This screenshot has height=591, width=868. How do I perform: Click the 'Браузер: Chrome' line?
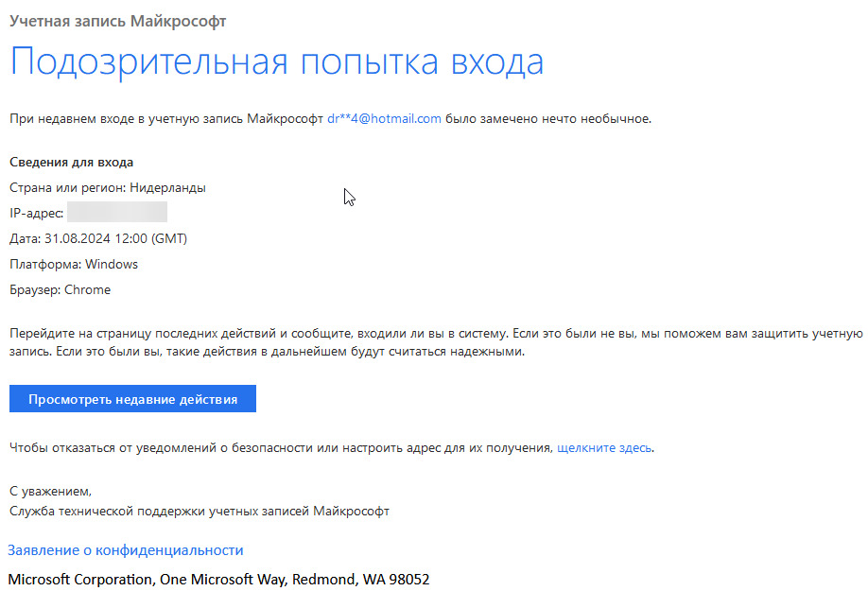60,289
